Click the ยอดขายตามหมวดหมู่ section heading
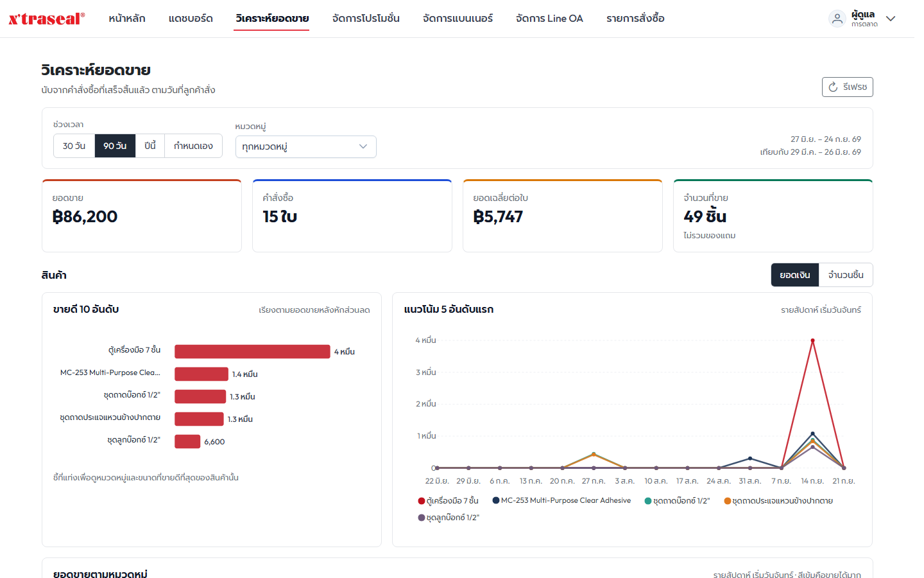The height and width of the screenshot is (578, 924). (100, 574)
